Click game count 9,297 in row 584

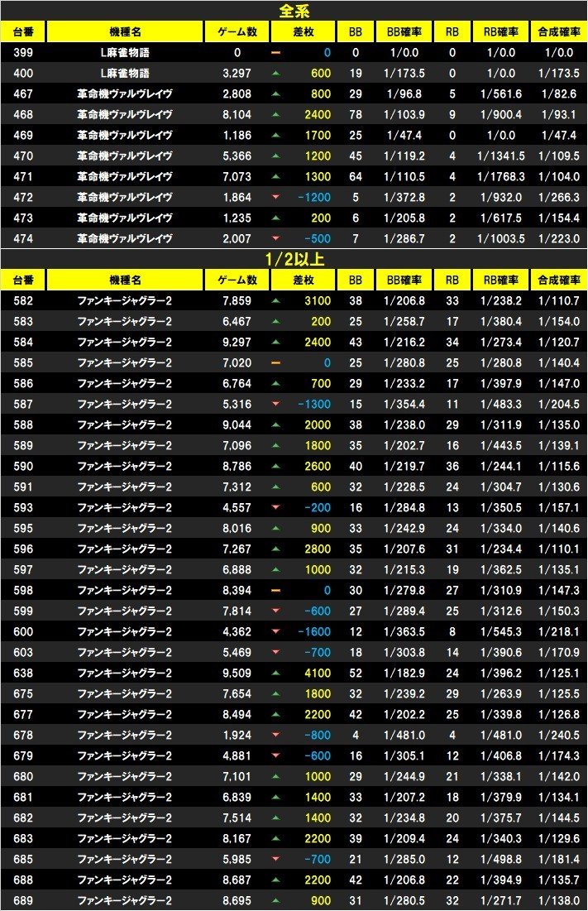click(237, 343)
